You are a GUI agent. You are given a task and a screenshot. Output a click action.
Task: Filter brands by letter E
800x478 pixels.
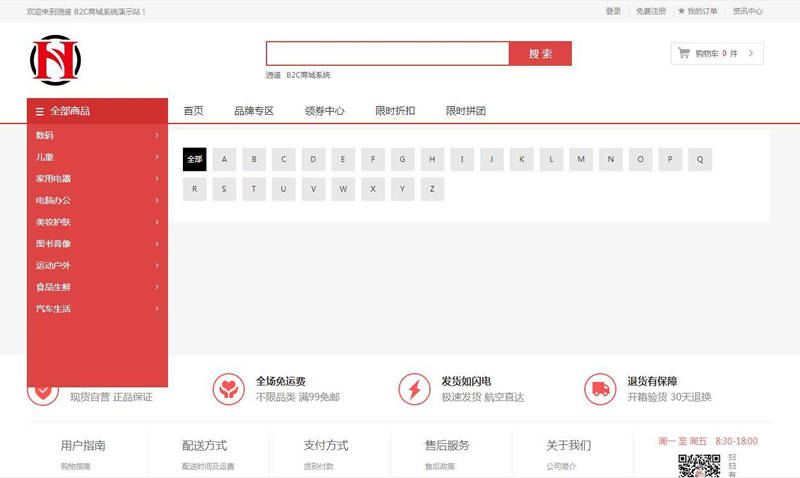(343, 159)
